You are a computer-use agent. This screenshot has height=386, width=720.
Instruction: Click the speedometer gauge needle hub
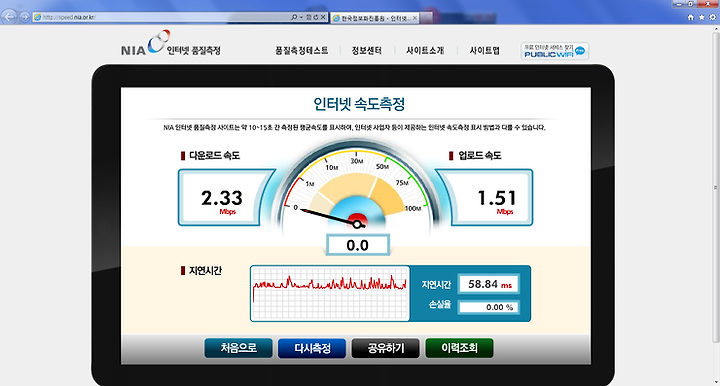357,224
